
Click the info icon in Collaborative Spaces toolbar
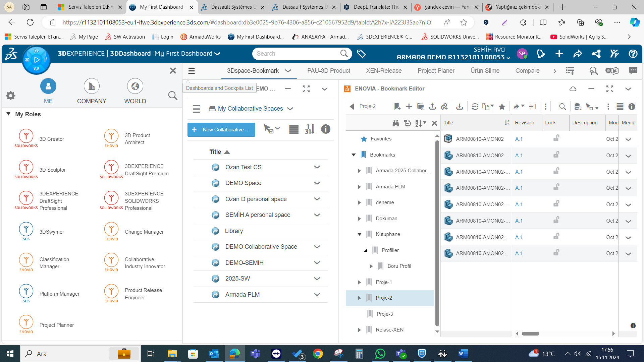pos(326,129)
